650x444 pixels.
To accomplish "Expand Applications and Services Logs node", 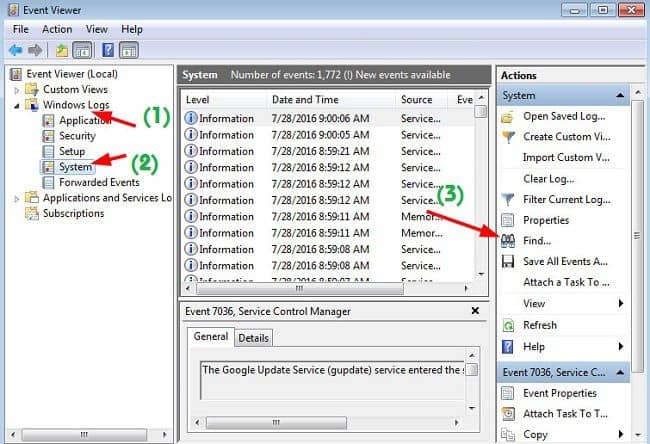I will (17, 198).
